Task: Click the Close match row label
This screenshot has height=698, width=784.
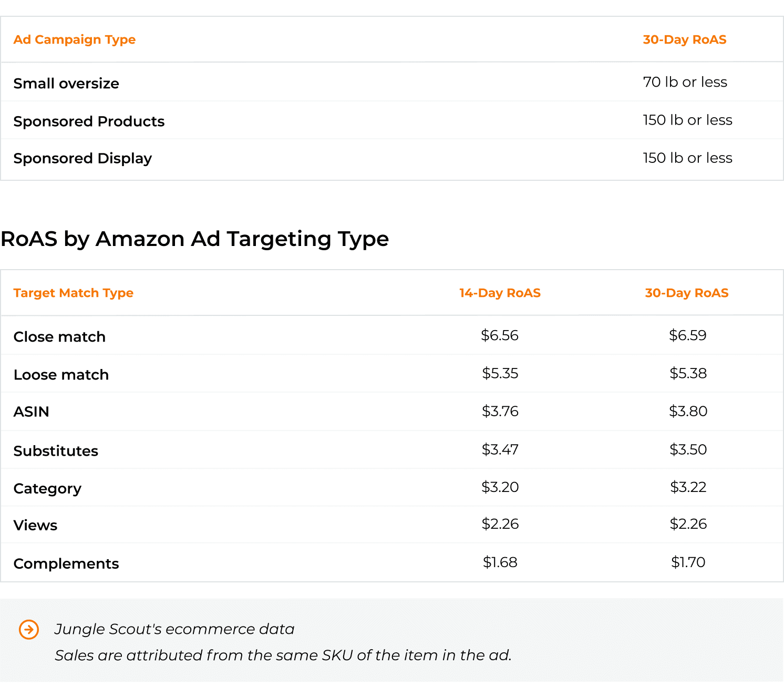Action: [x=59, y=337]
